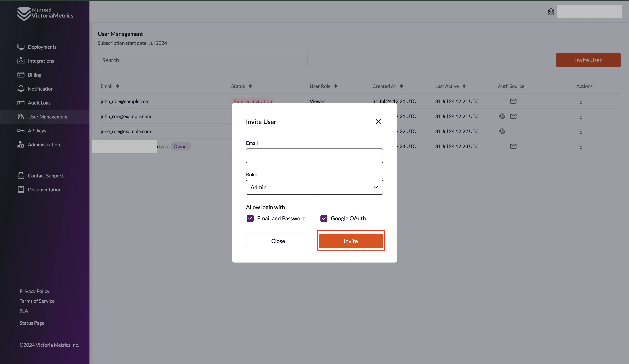Click the Email input field
629x364 pixels.
pyautogui.click(x=314, y=156)
